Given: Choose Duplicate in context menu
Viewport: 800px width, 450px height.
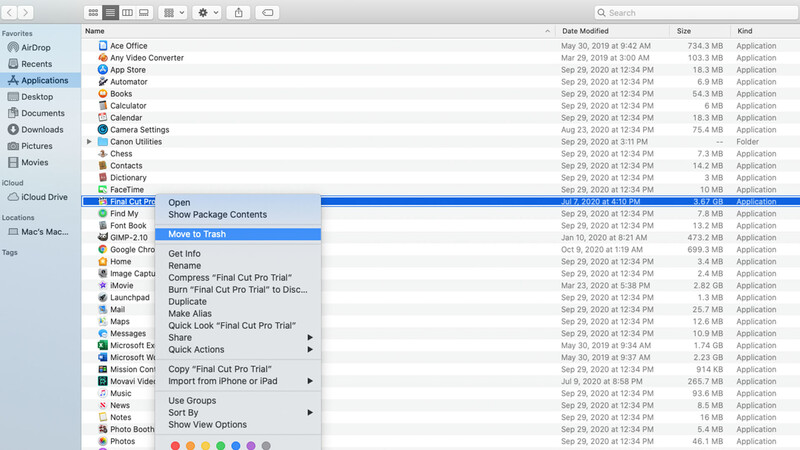Looking at the screenshot, I should click(238, 302).
